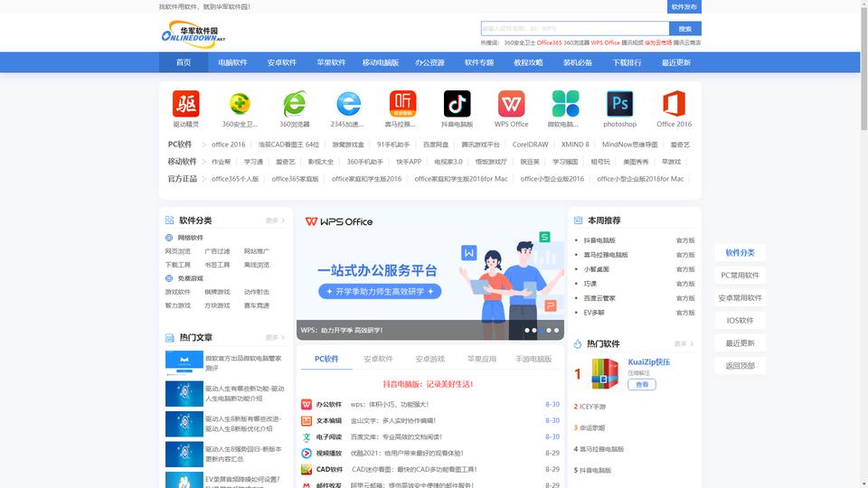Viewport: 868px width, 488px height.
Task: Click the 查看 button under KuaiZip快压
Action: click(642, 385)
